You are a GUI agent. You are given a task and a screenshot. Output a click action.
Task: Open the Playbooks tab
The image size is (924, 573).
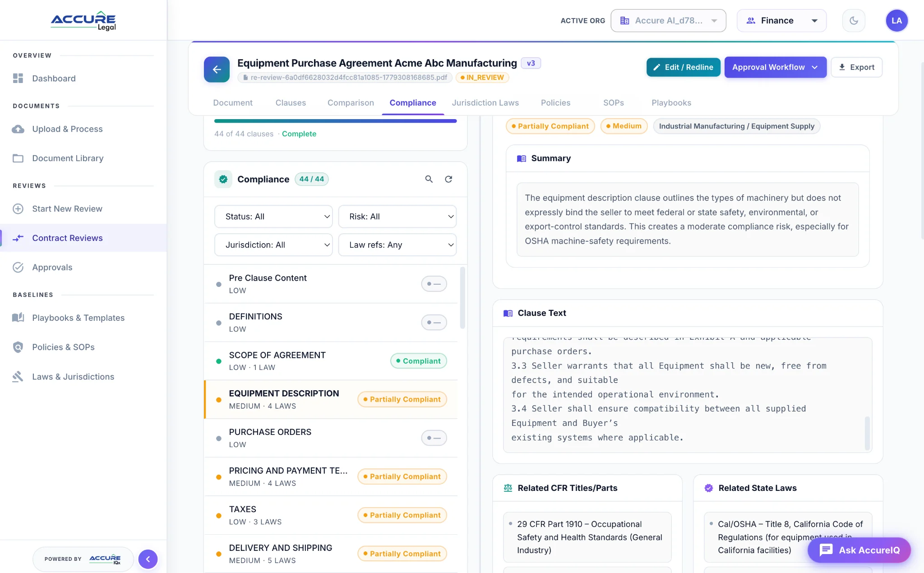pyautogui.click(x=671, y=103)
